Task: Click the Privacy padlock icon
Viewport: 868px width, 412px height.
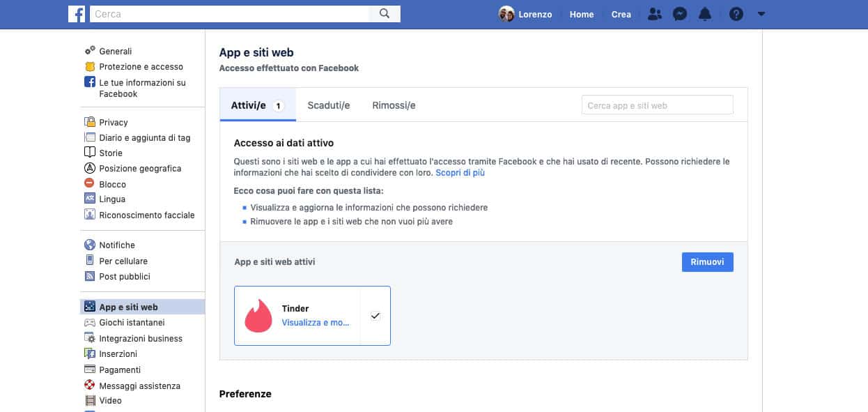Action: click(x=90, y=122)
